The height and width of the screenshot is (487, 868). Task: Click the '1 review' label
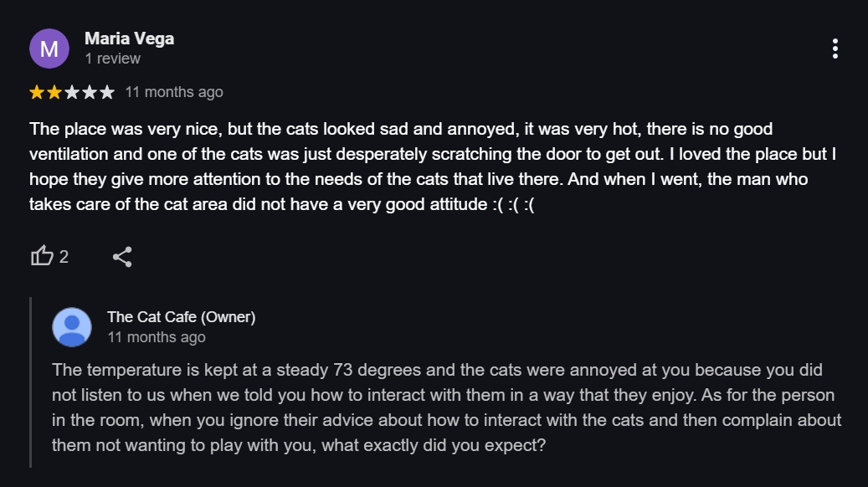coord(112,59)
